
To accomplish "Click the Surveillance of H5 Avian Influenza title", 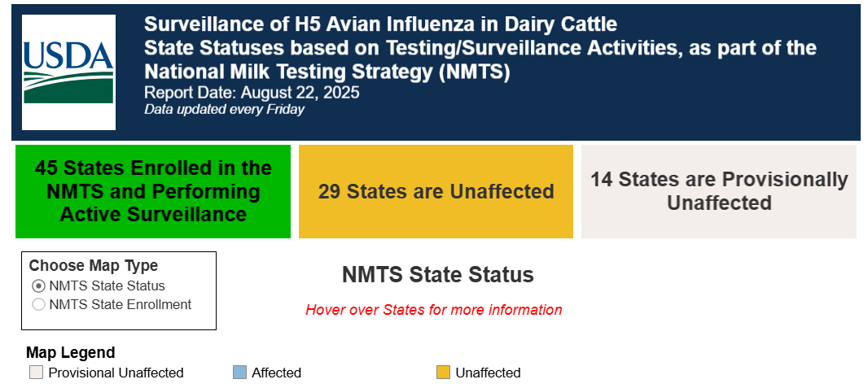I will [x=380, y=24].
